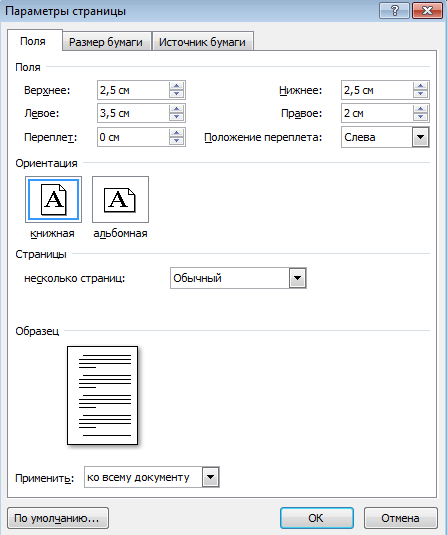Open the Положение переплета dropdown

coord(420,137)
